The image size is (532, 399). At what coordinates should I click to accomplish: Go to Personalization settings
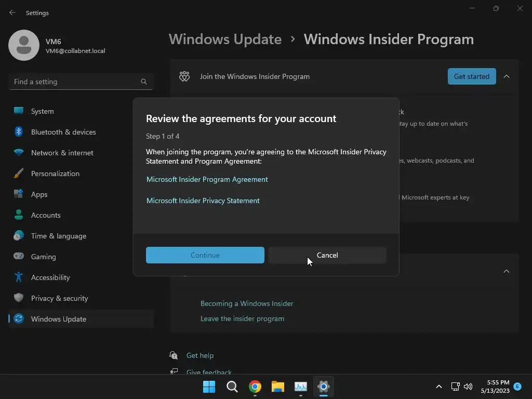pos(81,174)
